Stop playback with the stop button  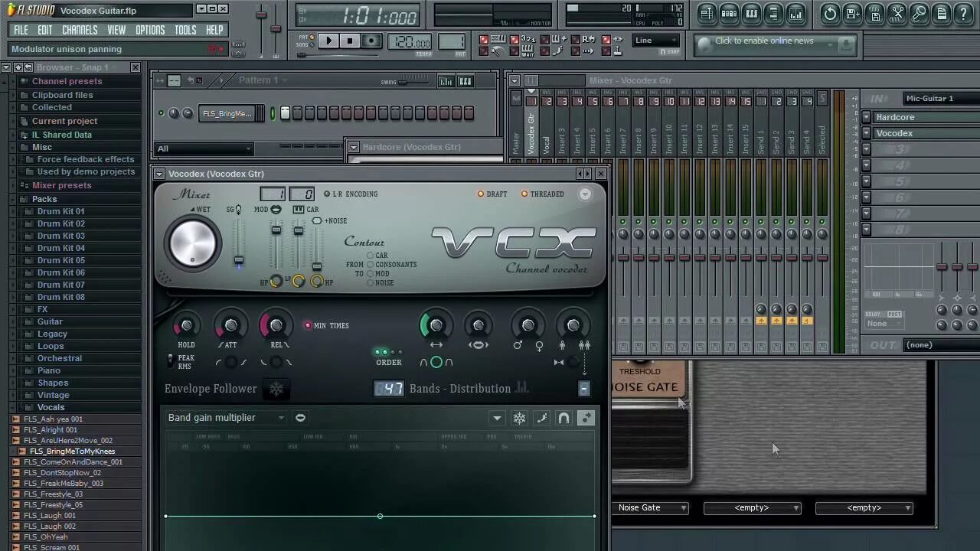pyautogui.click(x=350, y=41)
